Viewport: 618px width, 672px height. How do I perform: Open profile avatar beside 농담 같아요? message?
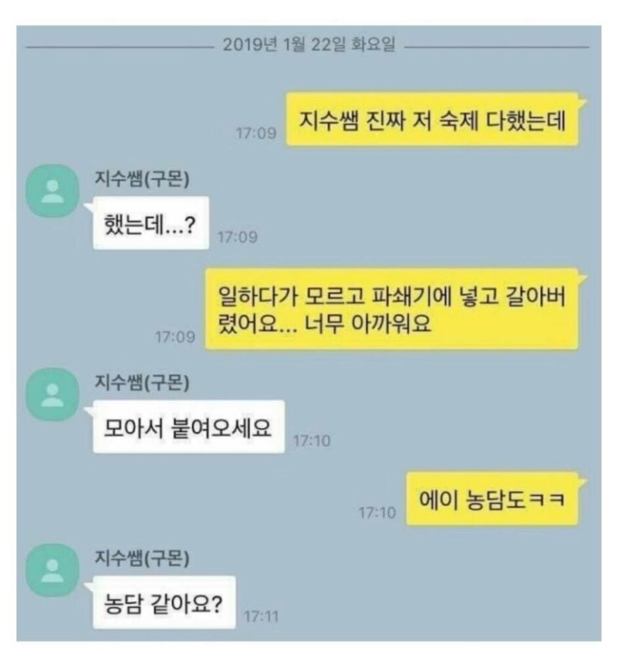point(52,570)
